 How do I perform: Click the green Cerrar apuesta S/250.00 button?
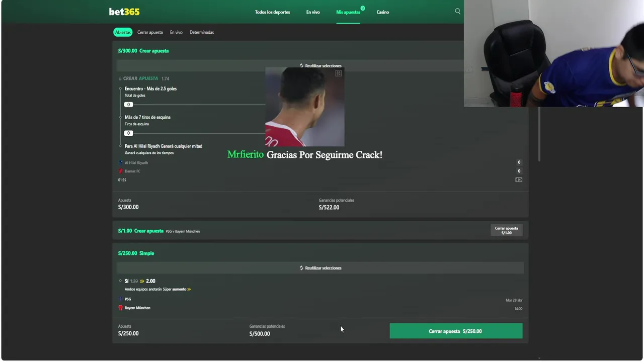(456, 331)
